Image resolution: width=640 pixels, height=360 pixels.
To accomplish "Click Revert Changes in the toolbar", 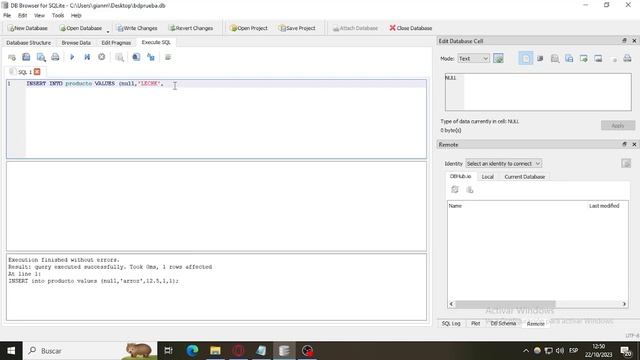I will pyautogui.click(x=191, y=28).
